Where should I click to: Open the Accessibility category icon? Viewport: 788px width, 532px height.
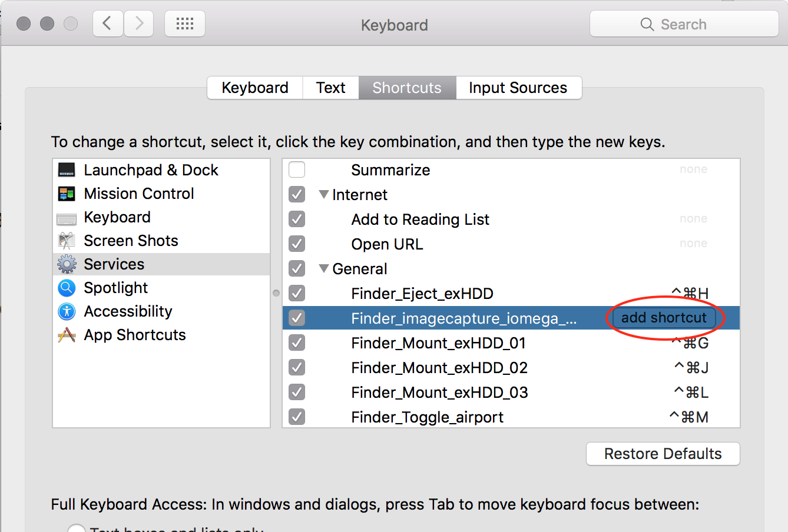tap(67, 311)
